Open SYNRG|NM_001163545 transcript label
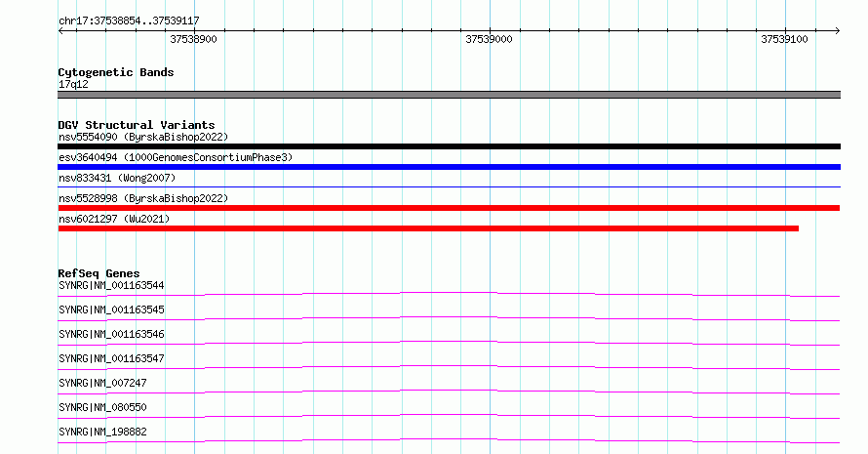Viewport: 868px width, 454px height. [111, 310]
